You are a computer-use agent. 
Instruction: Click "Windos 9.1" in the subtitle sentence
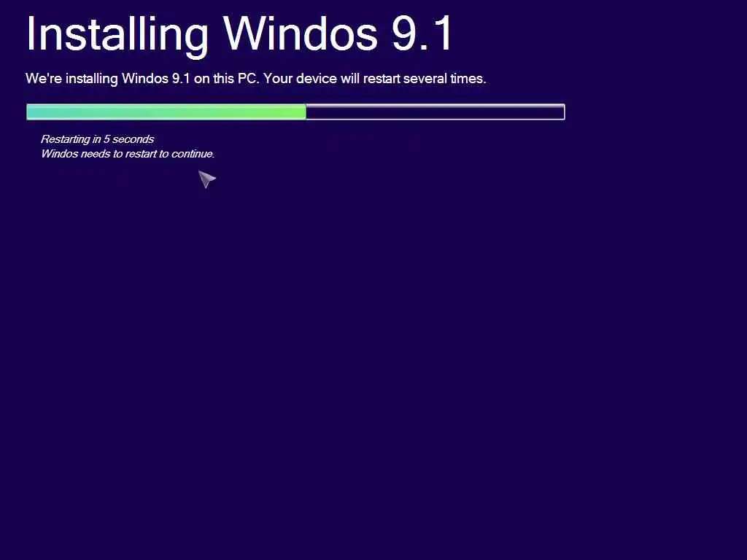[x=156, y=79]
